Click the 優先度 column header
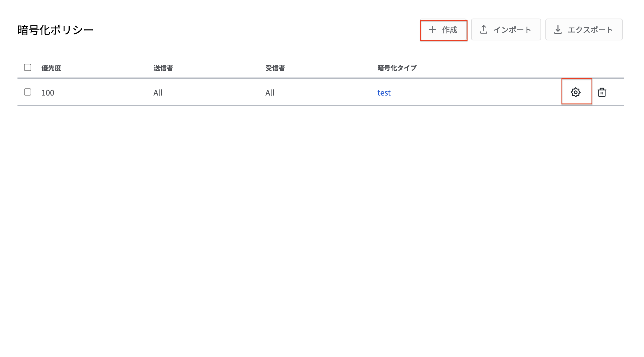644x357 pixels. coord(51,68)
